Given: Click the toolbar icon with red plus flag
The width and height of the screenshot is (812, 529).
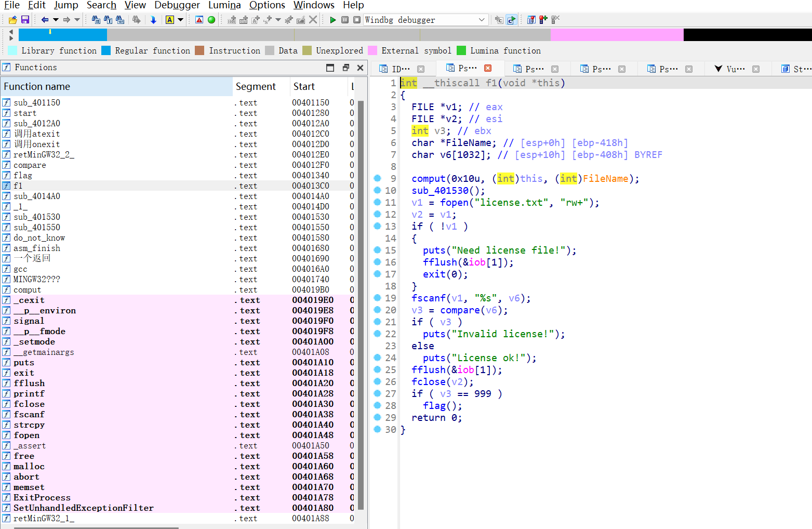Looking at the screenshot, I should (x=543, y=20).
